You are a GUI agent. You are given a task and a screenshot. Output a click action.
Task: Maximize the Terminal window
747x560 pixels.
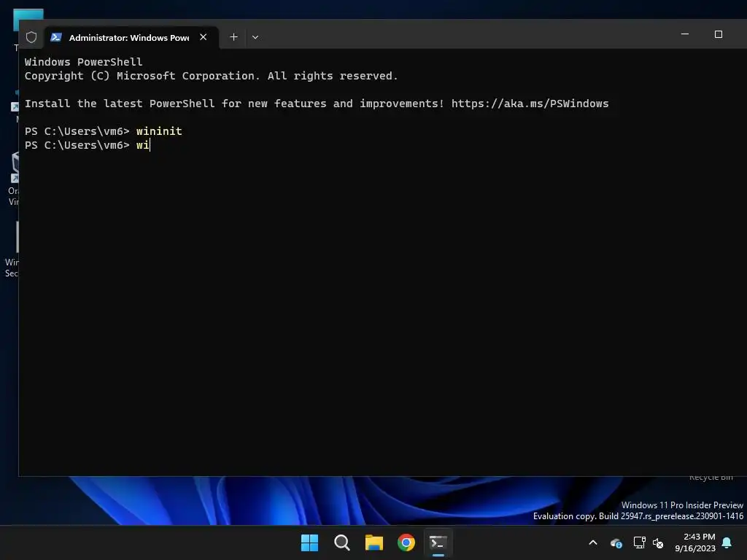(x=719, y=34)
